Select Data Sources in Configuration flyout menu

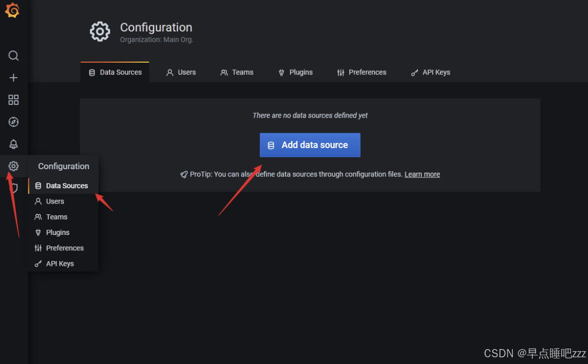pos(63,186)
